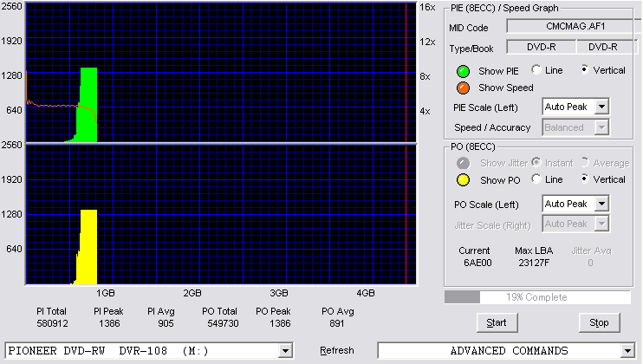
Task: Select Line mode for PIE graph
Action: [536, 69]
